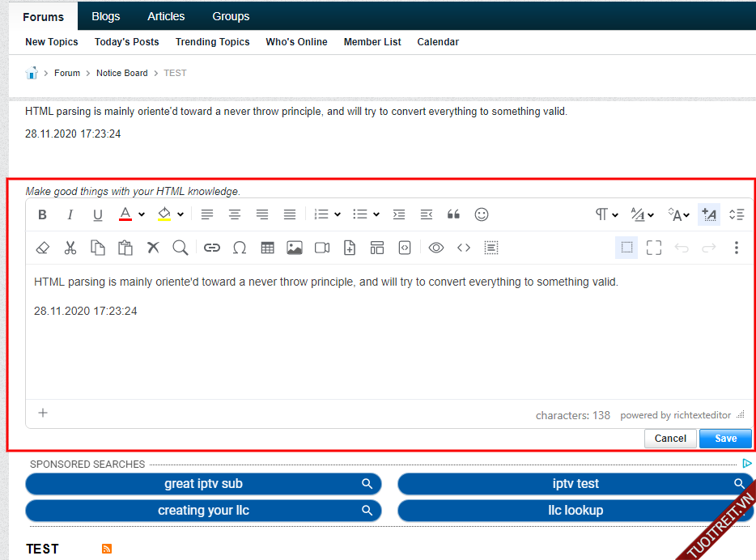Image resolution: width=756 pixels, height=560 pixels.
Task: Insert a hyperlink with the chain icon
Action: (212, 248)
